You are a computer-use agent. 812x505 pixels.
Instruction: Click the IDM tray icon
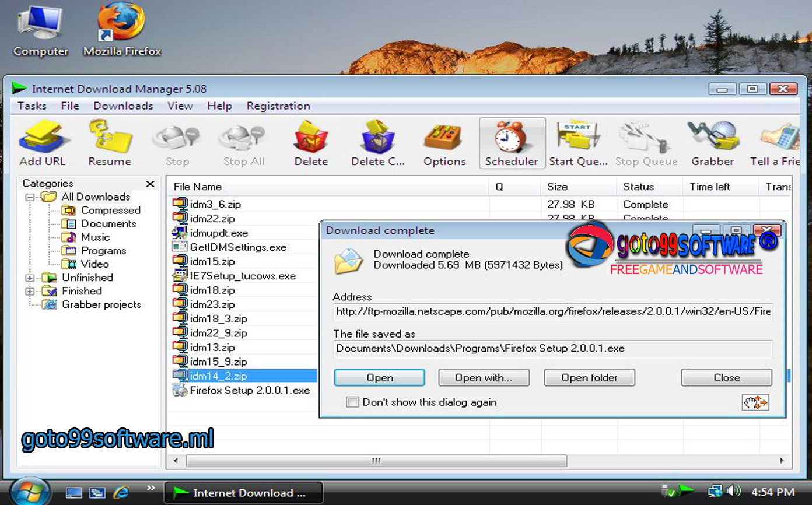tap(687, 491)
